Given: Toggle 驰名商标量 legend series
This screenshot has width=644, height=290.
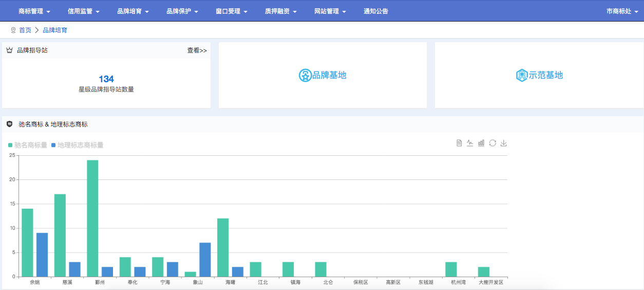Looking at the screenshot, I should coord(28,146).
